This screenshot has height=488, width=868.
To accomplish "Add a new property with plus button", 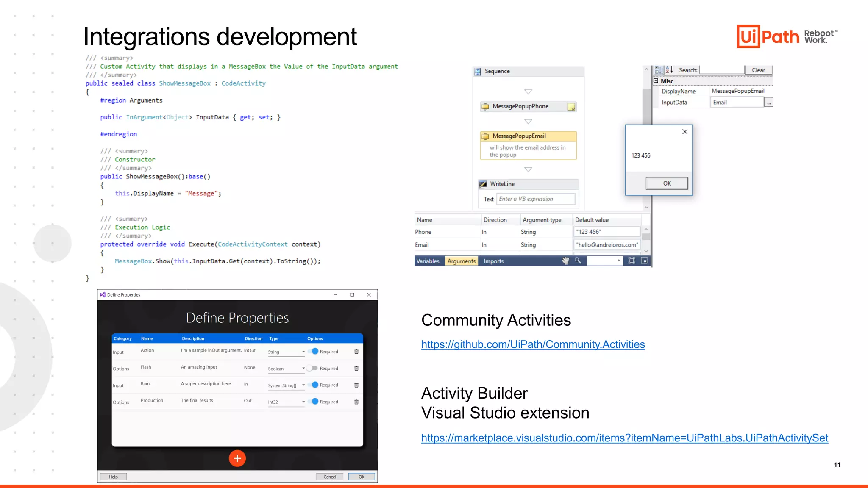I will pyautogui.click(x=237, y=458).
